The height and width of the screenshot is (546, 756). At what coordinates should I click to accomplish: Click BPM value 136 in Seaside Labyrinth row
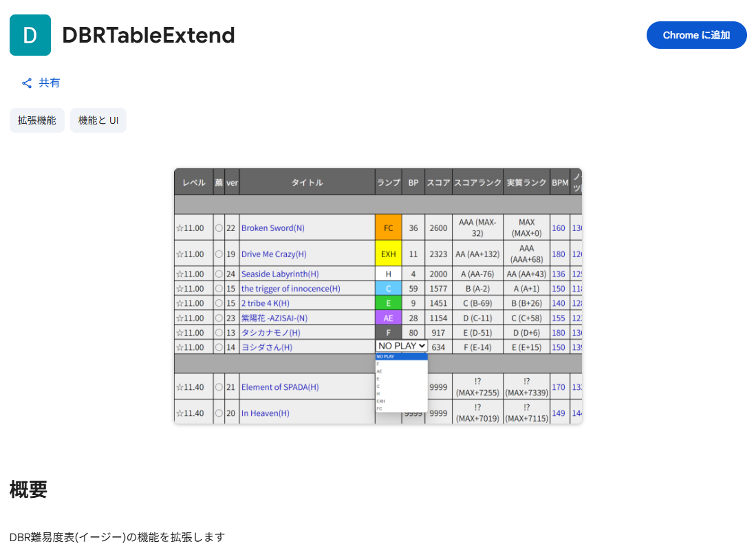click(559, 274)
